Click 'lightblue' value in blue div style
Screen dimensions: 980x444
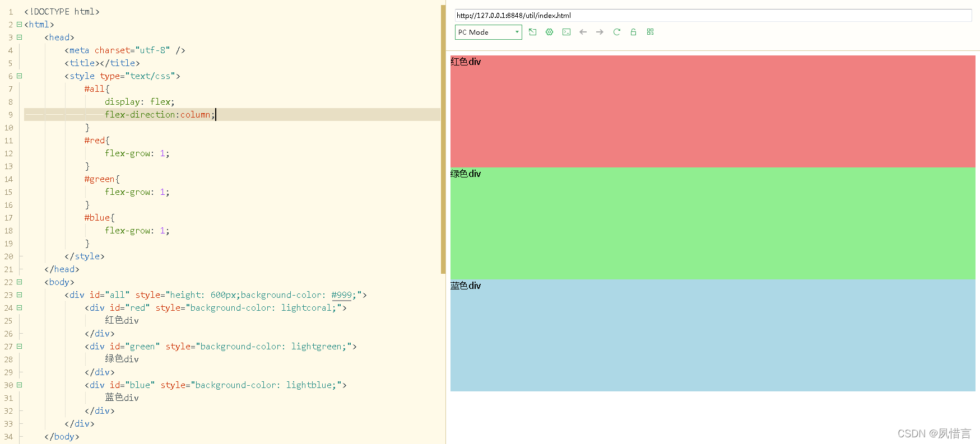(x=309, y=385)
